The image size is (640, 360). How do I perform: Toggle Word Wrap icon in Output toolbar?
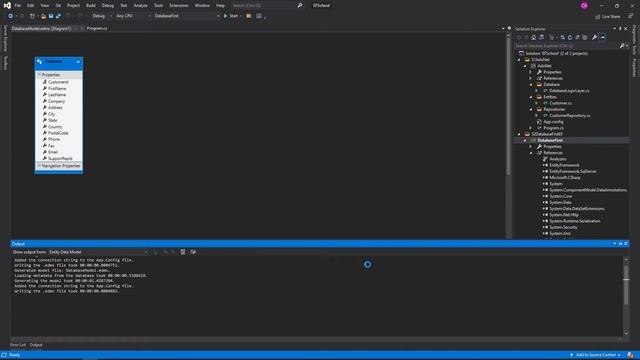tap(193, 252)
